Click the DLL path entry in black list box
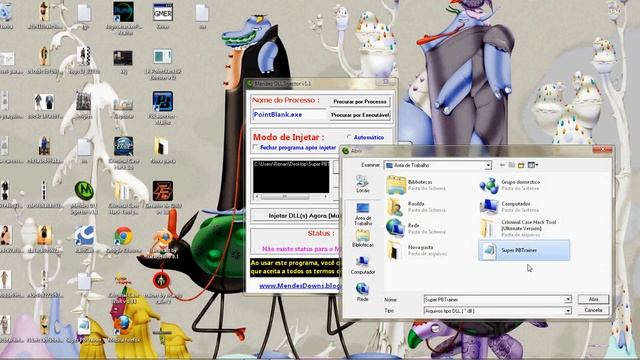 tap(291, 164)
